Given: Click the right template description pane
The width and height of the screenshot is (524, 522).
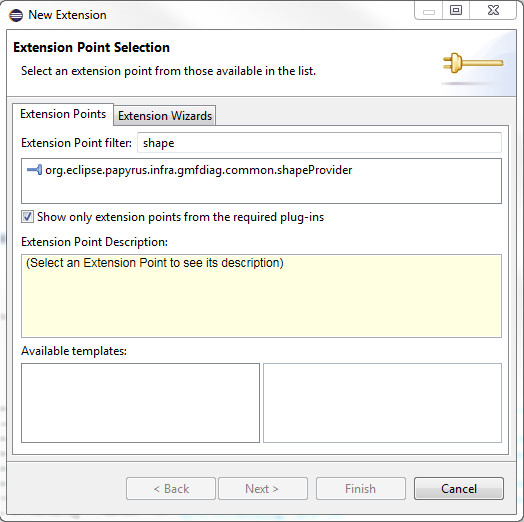Looking at the screenshot, I should pos(382,403).
